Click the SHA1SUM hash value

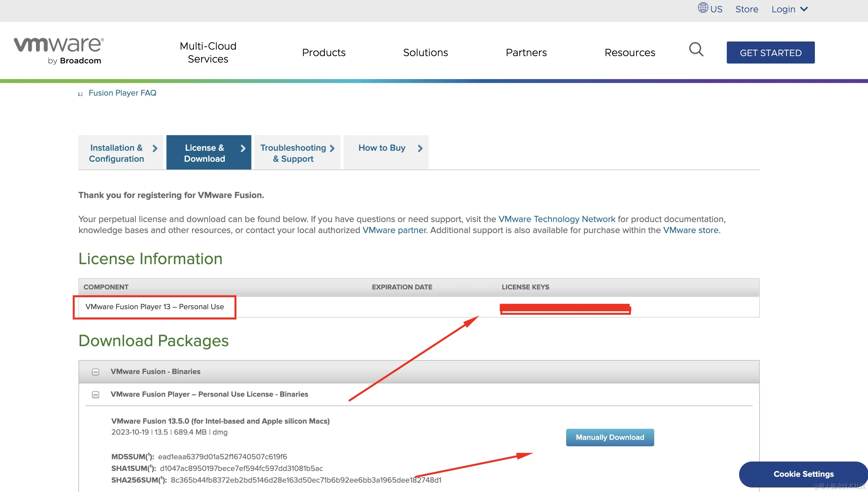point(241,468)
